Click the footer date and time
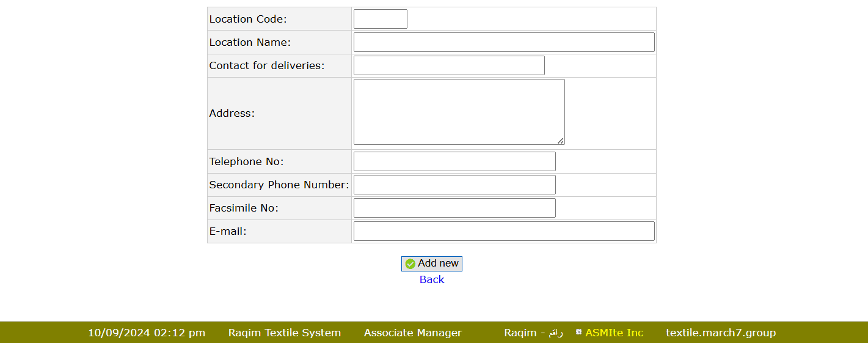This screenshot has height=343, width=868. pos(147,333)
